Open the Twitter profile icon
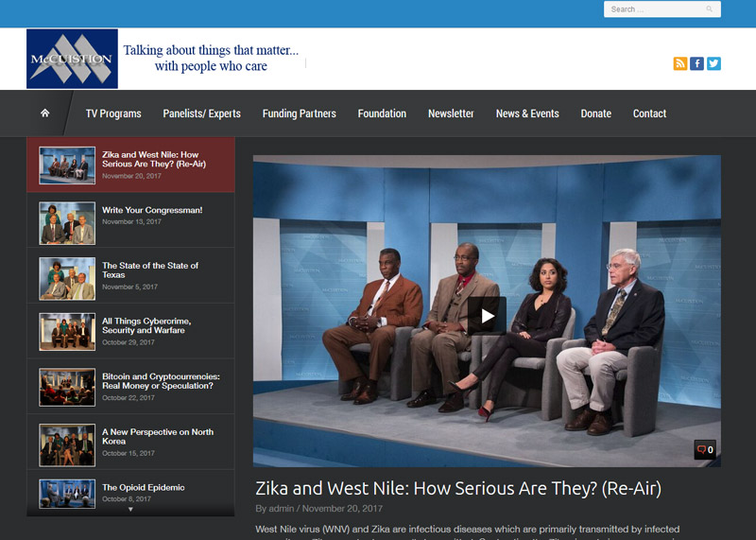This screenshot has height=540, width=756. [713, 63]
